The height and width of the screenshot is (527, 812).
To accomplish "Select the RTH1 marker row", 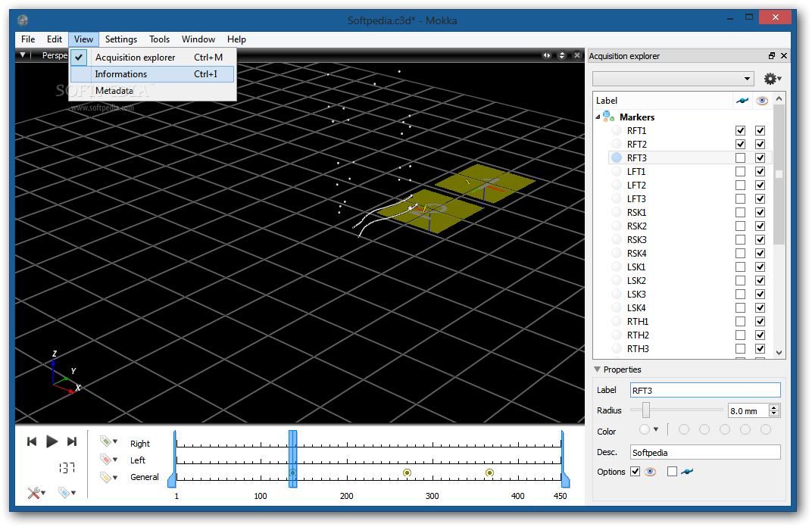I will tap(690, 321).
